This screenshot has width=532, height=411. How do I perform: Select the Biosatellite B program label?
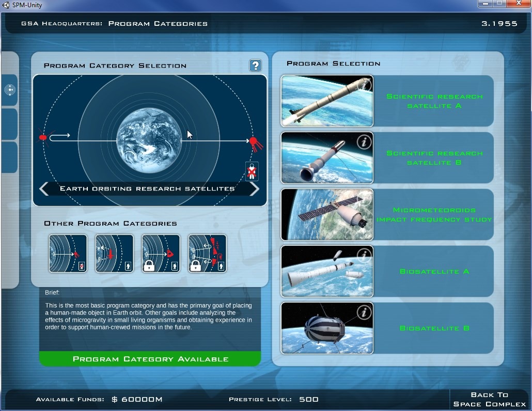(x=434, y=328)
